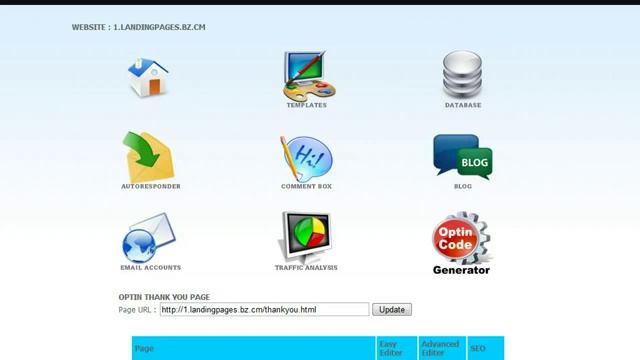This screenshot has width=640, height=360.
Task: Open the Templates icon
Action: point(309,76)
